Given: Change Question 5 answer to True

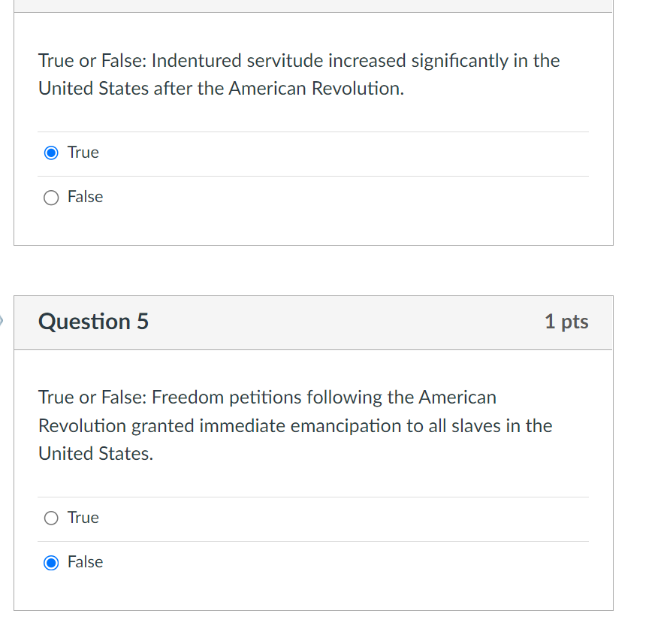Looking at the screenshot, I should pos(50,517).
